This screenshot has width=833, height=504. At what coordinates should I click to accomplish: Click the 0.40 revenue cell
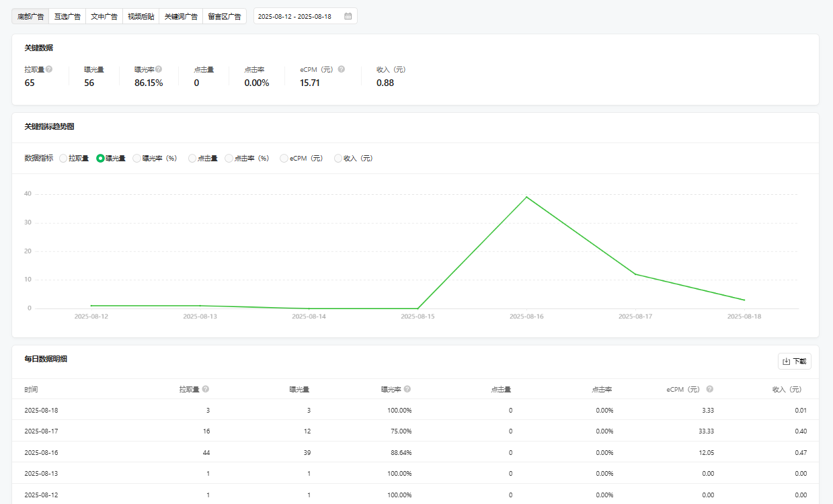tap(800, 431)
